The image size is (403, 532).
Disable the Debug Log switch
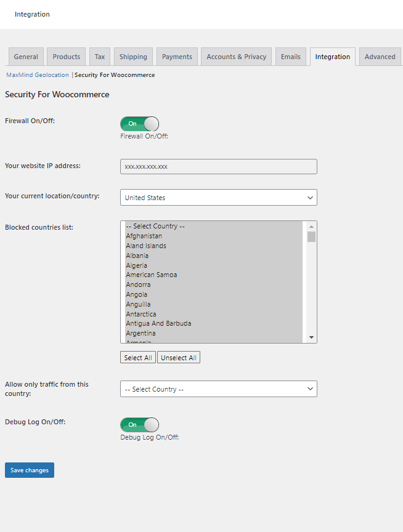(139, 424)
